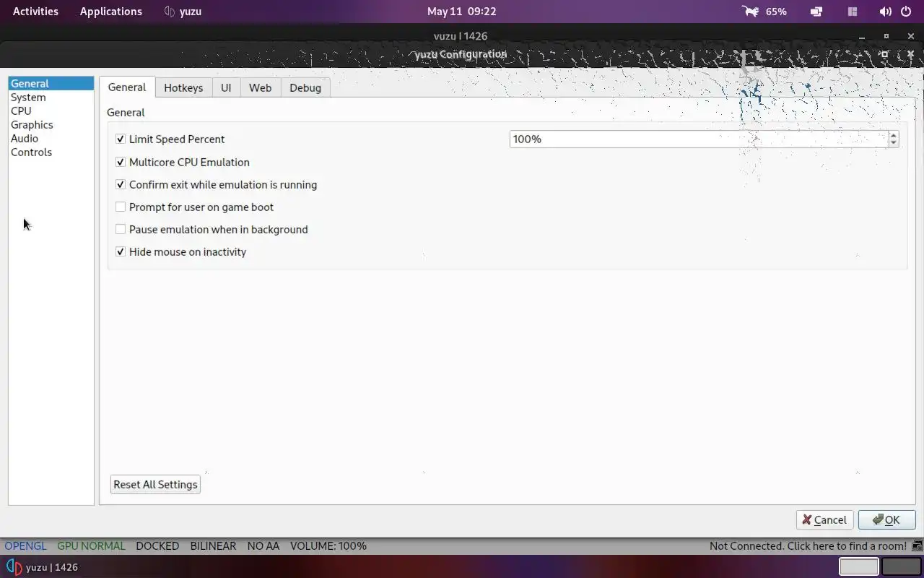
Task: Open the system volume speaker icon
Action: [x=885, y=12]
